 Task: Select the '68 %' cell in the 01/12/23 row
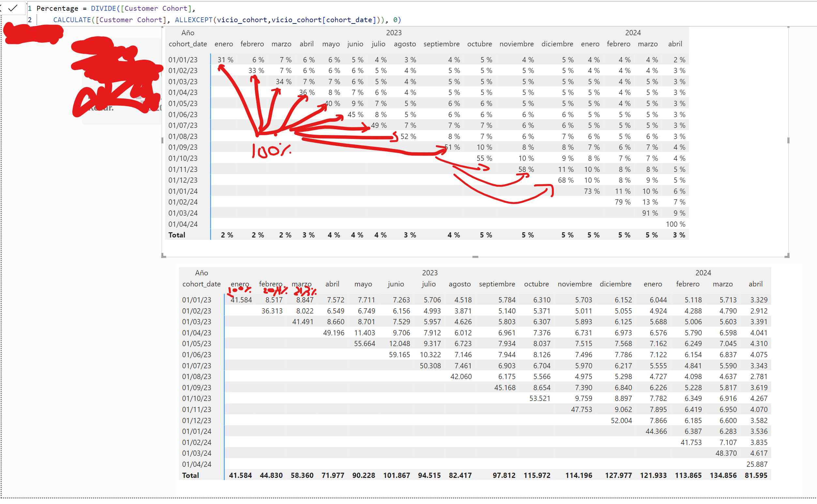(x=566, y=180)
